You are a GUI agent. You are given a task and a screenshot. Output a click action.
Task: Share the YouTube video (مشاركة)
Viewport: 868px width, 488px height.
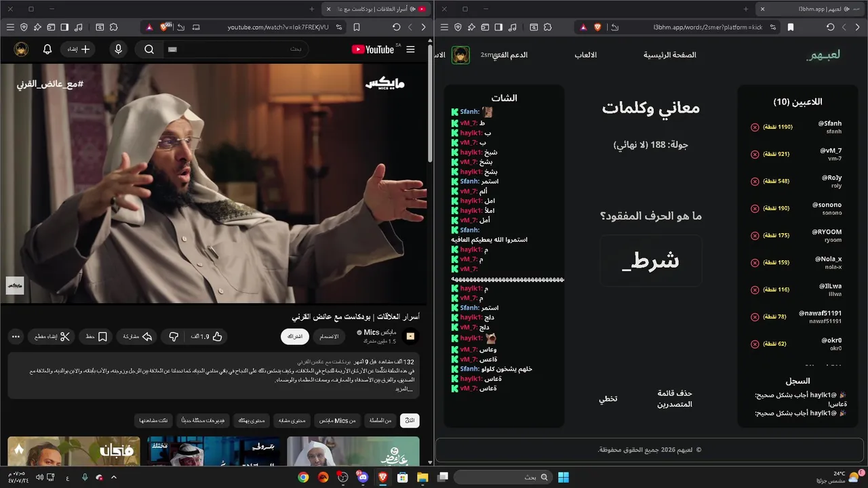click(x=137, y=336)
